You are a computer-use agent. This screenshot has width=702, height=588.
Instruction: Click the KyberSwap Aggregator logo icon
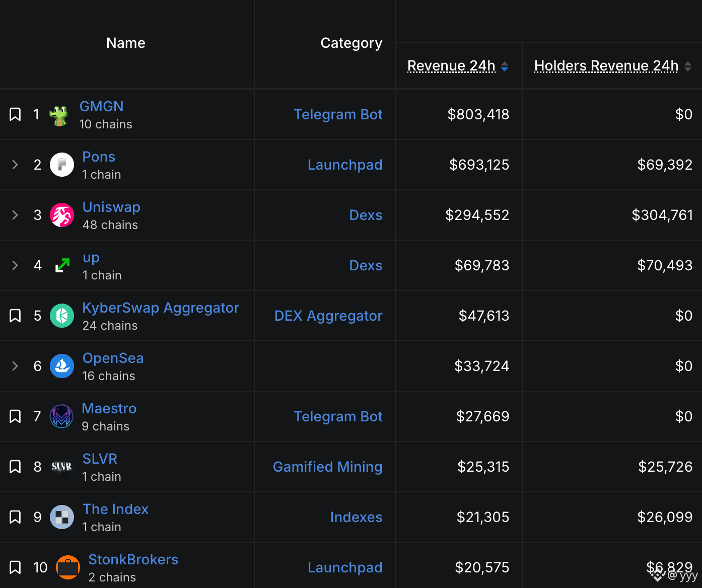pos(62,316)
